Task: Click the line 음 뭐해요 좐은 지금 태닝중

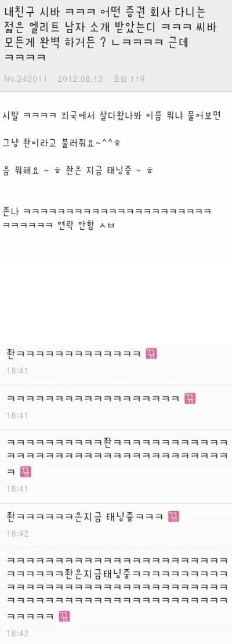Action: pyautogui.click(x=78, y=171)
